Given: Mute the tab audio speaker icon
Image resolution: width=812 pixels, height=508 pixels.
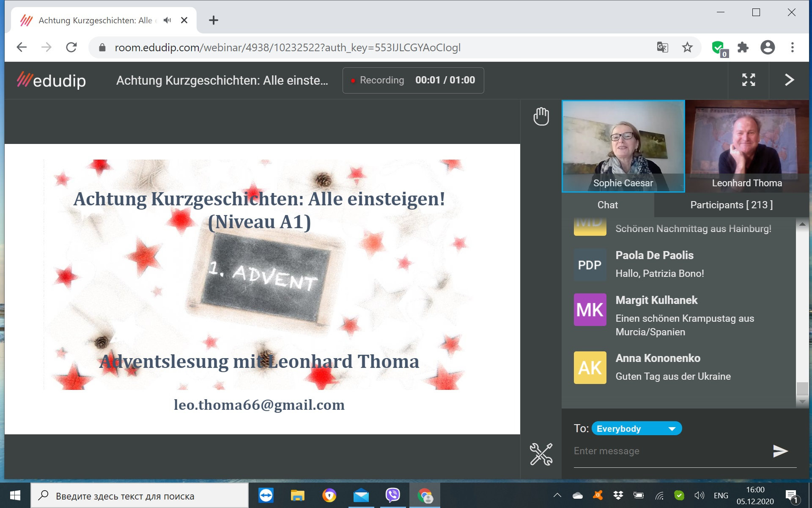Looking at the screenshot, I should pyautogui.click(x=167, y=20).
